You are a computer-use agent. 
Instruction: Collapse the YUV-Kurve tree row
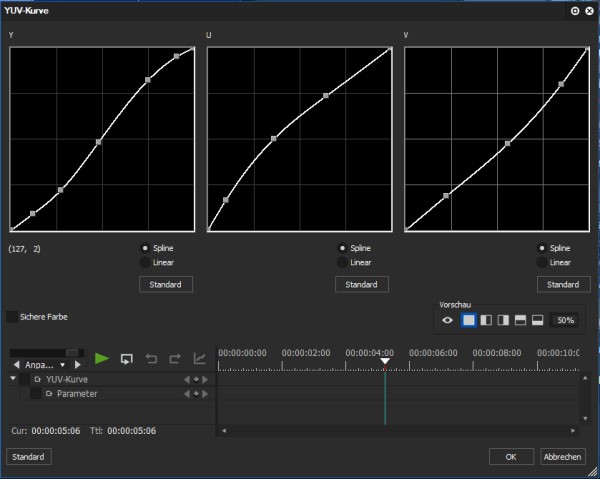pos(13,378)
